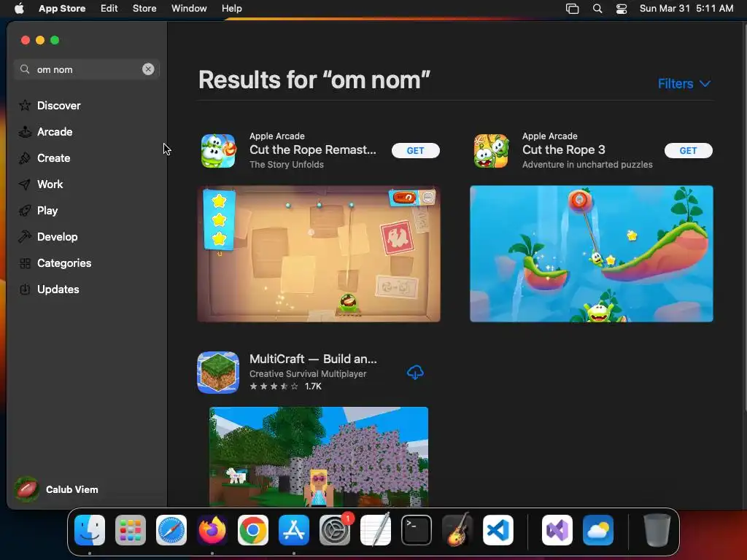The width and height of the screenshot is (747, 560).
Task: Open Spotlight search in the menu bar
Action: [597, 8]
